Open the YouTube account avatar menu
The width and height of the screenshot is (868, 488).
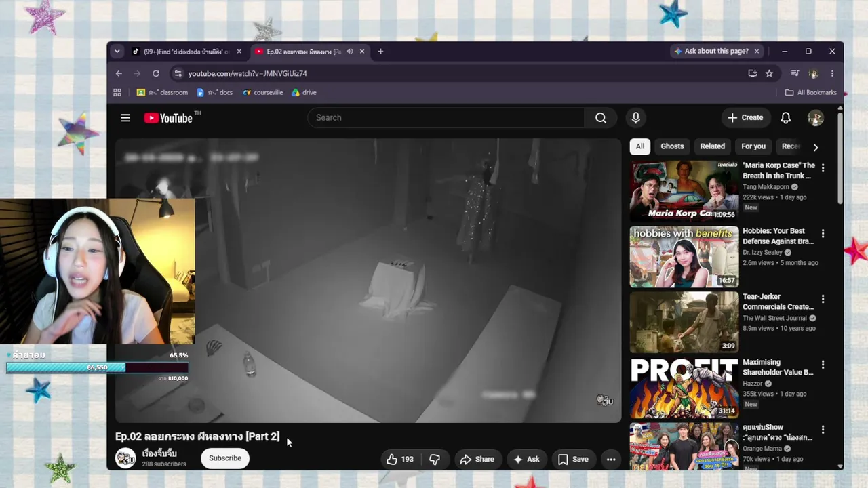tap(815, 118)
